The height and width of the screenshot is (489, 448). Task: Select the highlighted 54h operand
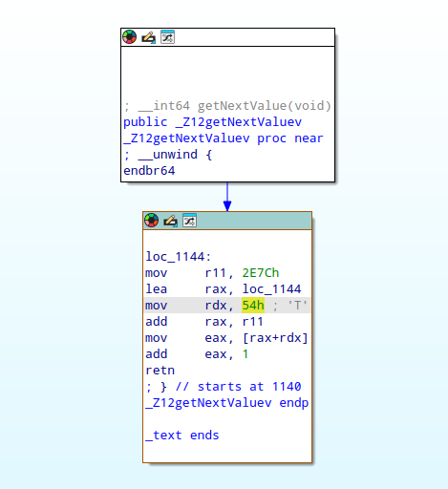[x=253, y=306]
